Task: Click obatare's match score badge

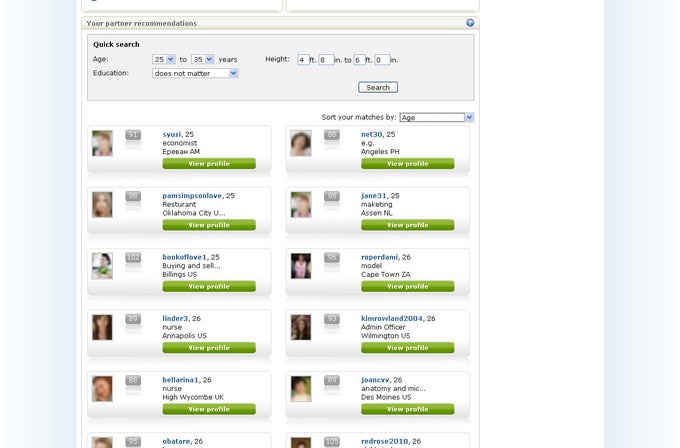Action: click(133, 441)
